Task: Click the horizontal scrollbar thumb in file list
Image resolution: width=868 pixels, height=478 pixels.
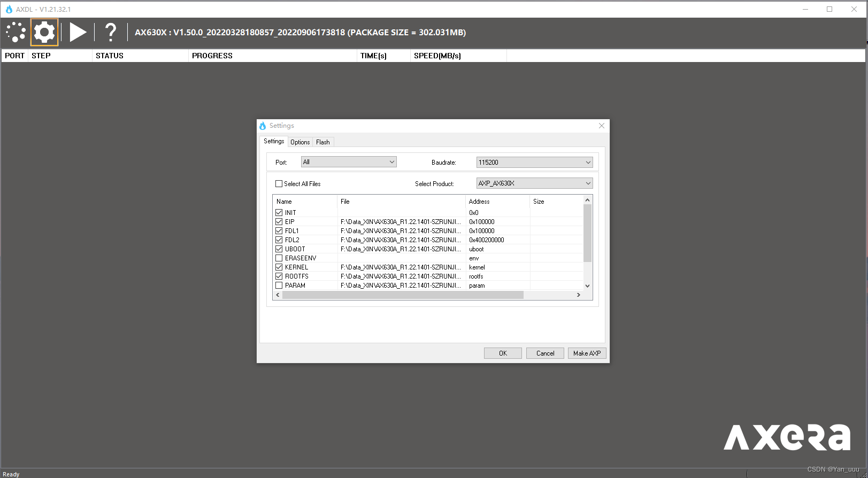Action: (x=403, y=295)
